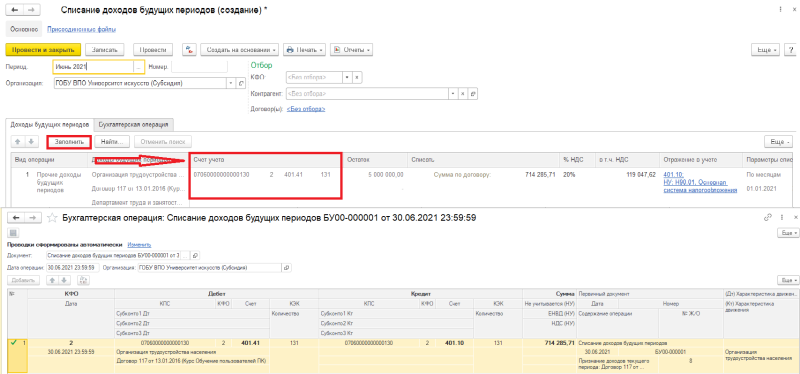Open the Печать dropdown menu
800x374 pixels.
pyautogui.click(x=305, y=49)
